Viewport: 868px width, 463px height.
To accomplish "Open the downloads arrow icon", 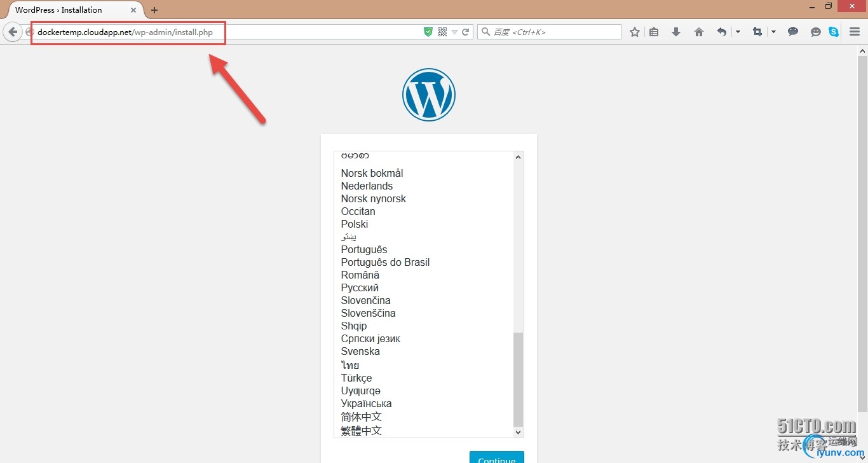I will [676, 32].
